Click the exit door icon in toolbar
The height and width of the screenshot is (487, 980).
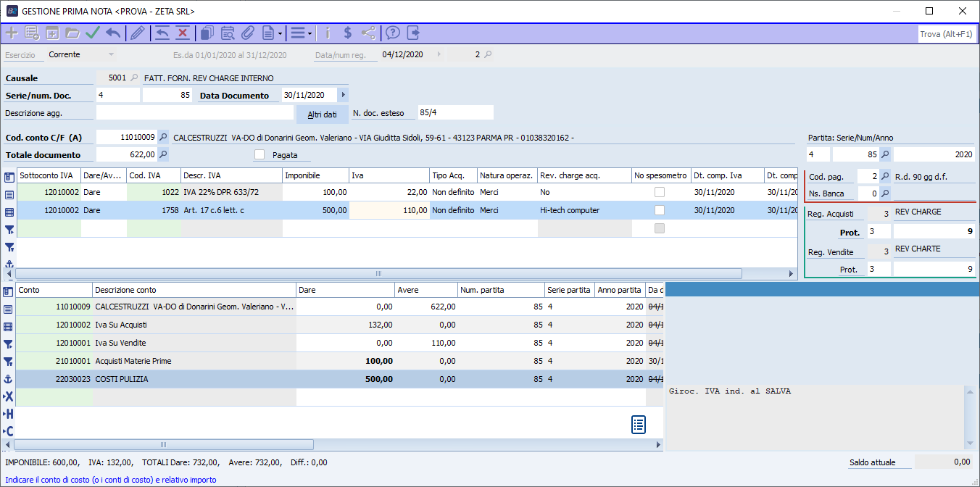point(413,33)
